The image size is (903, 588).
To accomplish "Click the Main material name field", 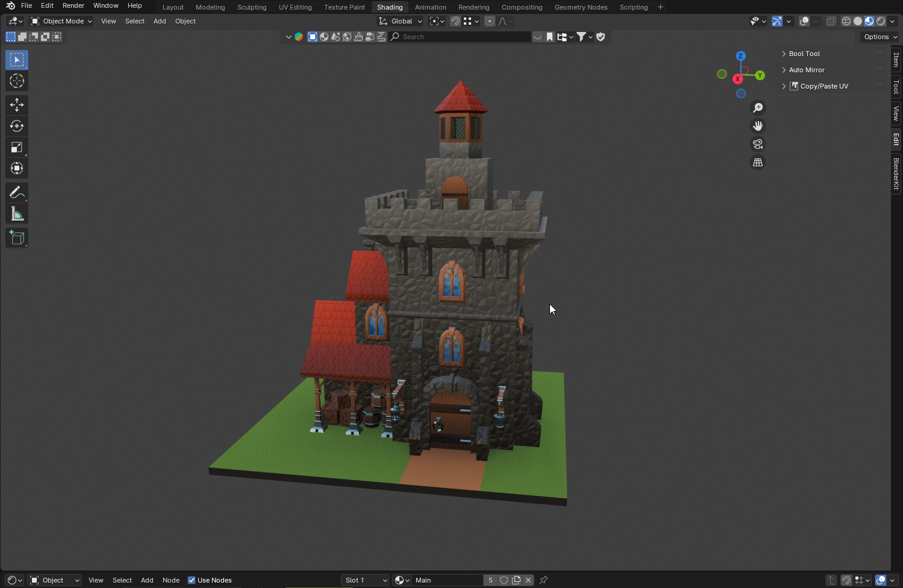I will (x=447, y=580).
